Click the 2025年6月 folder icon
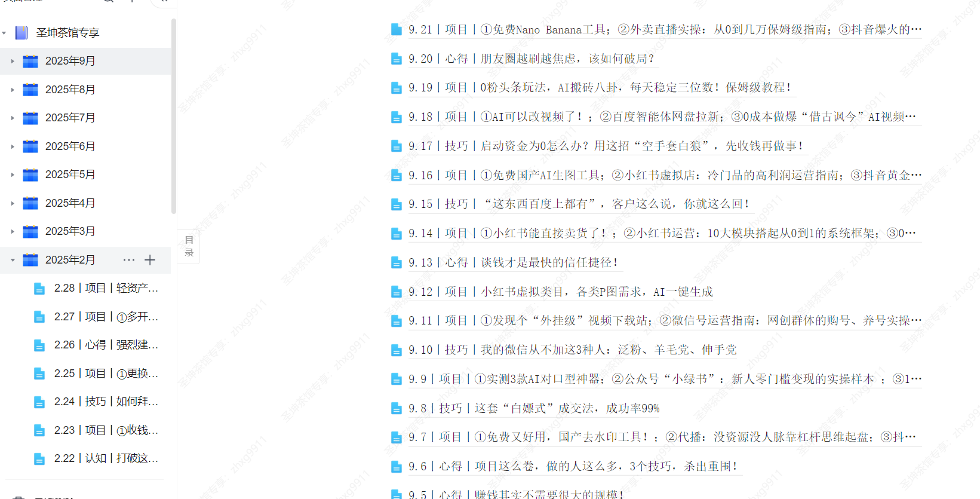The width and height of the screenshot is (980, 499). [30, 146]
